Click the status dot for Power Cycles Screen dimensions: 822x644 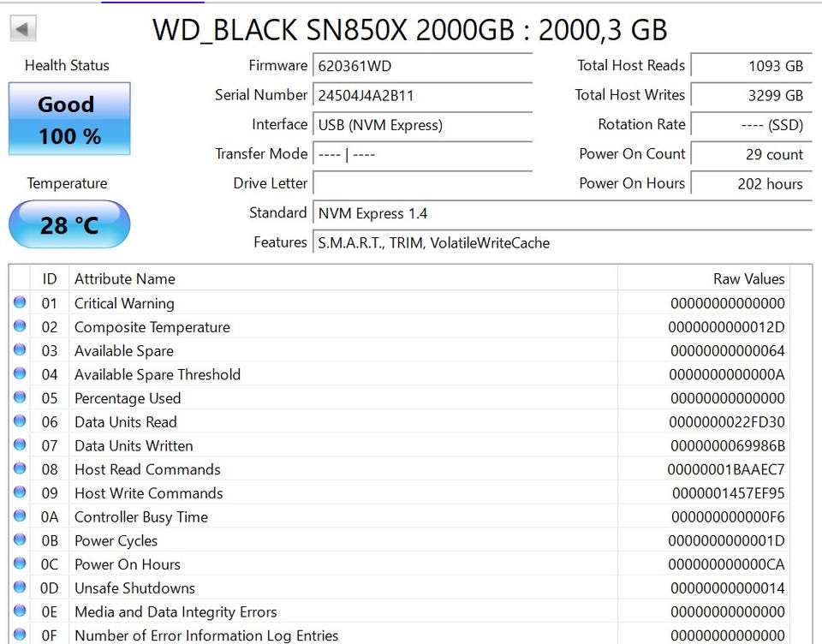point(20,540)
